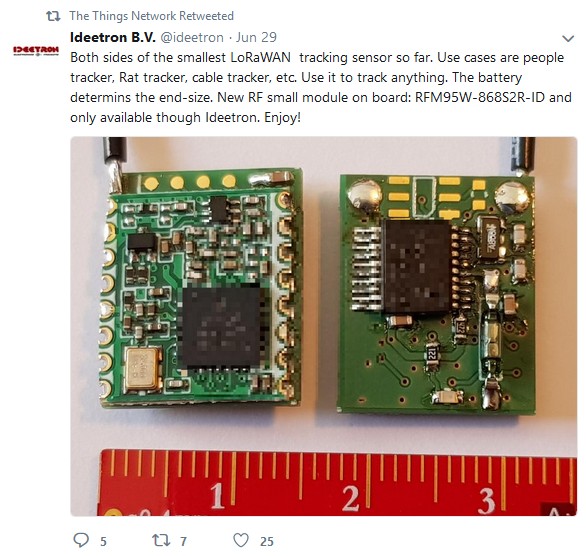
Task: Click the tweet text about LoRaWAN tracker
Action: pyautogui.click(x=321, y=87)
